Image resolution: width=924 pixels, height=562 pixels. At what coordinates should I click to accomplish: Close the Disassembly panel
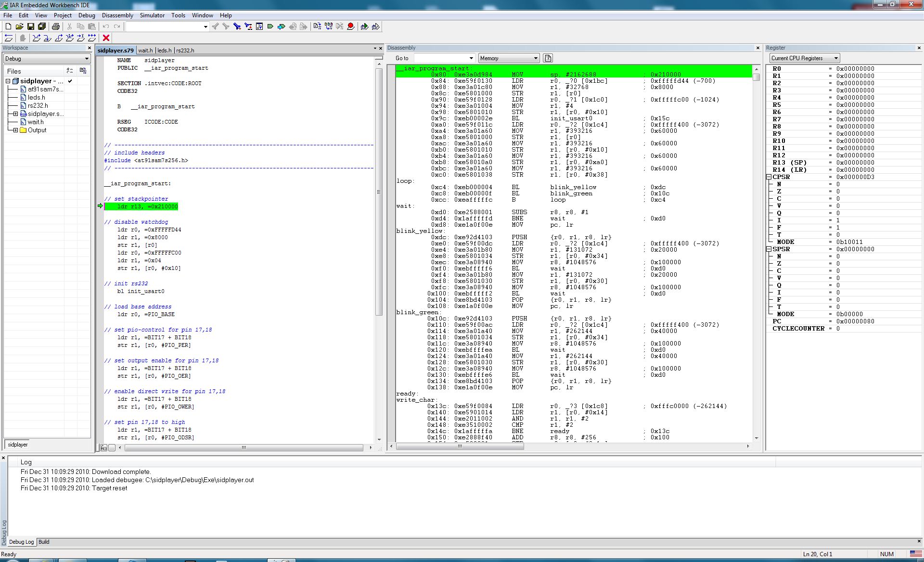(758, 48)
